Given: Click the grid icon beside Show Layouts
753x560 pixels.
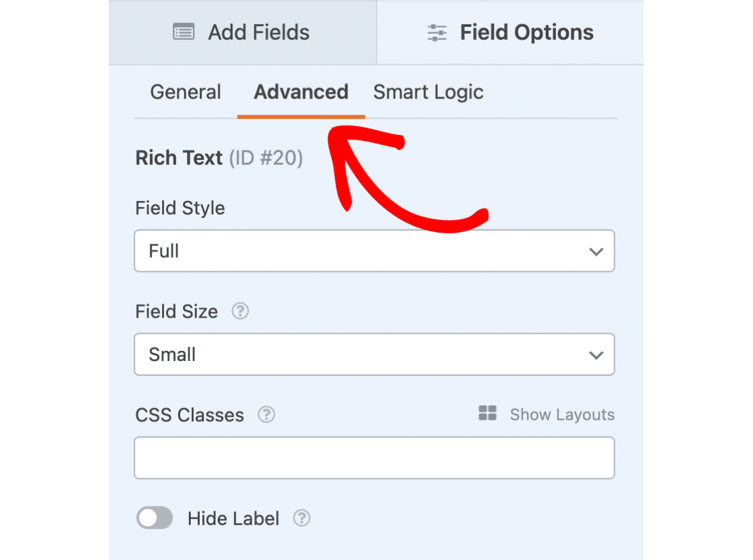Looking at the screenshot, I should pos(487,414).
